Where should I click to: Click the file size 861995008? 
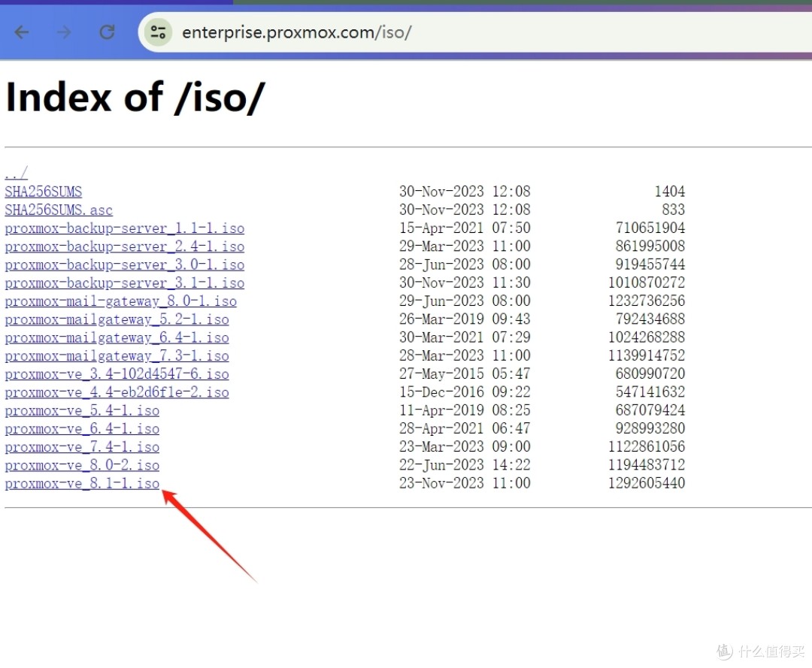tap(650, 246)
